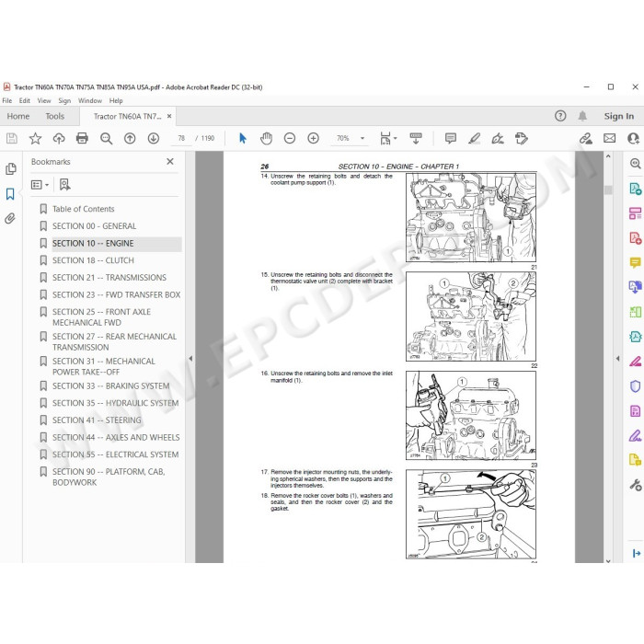Open bookmarks options dropdown menu
Image resolution: width=644 pixels, height=644 pixels.
pos(40,185)
